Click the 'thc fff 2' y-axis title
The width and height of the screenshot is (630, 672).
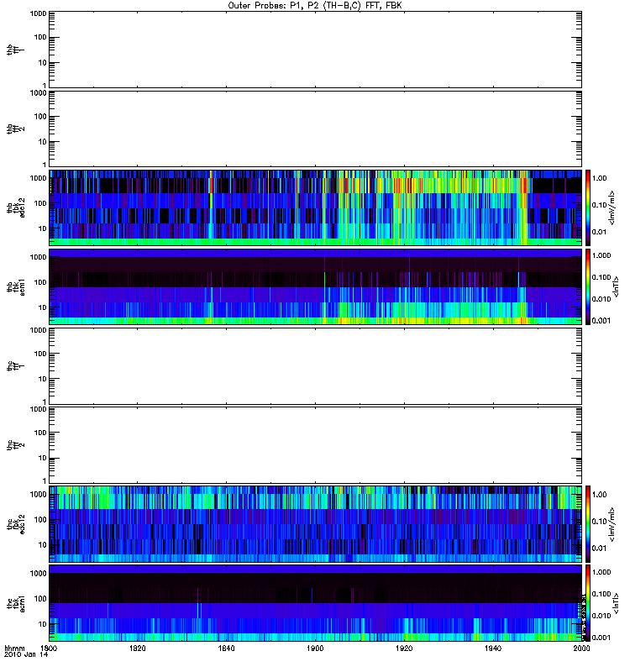tap(16, 445)
